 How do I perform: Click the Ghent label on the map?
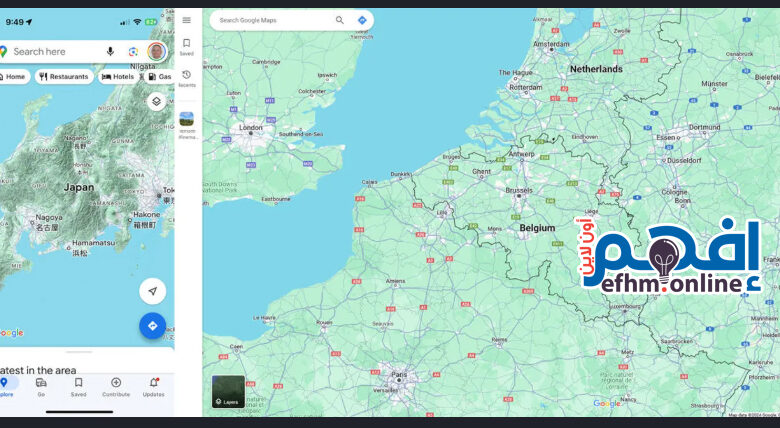[x=481, y=171]
